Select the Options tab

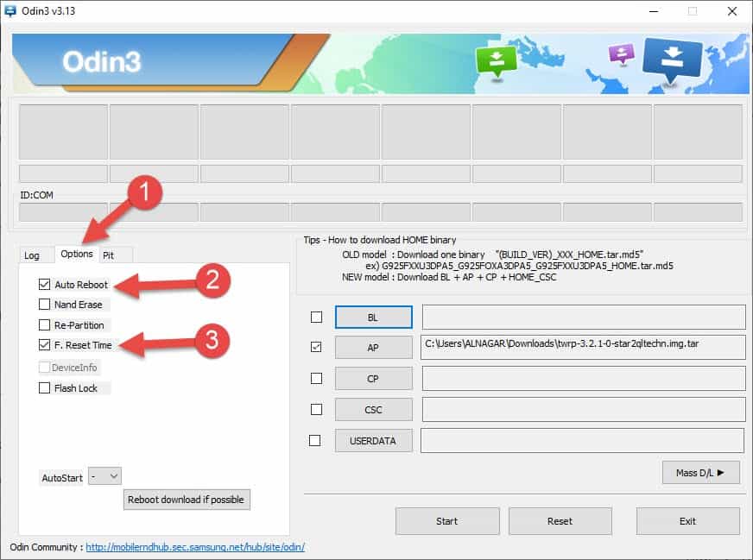click(77, 254)
